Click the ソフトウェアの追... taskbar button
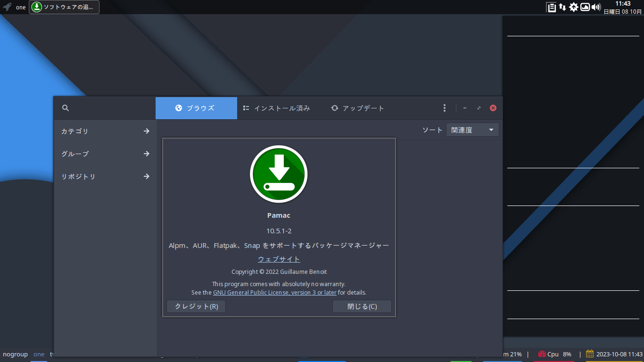Image resolution: width=644 pixels, height=362 pixels. click(64, 7)
